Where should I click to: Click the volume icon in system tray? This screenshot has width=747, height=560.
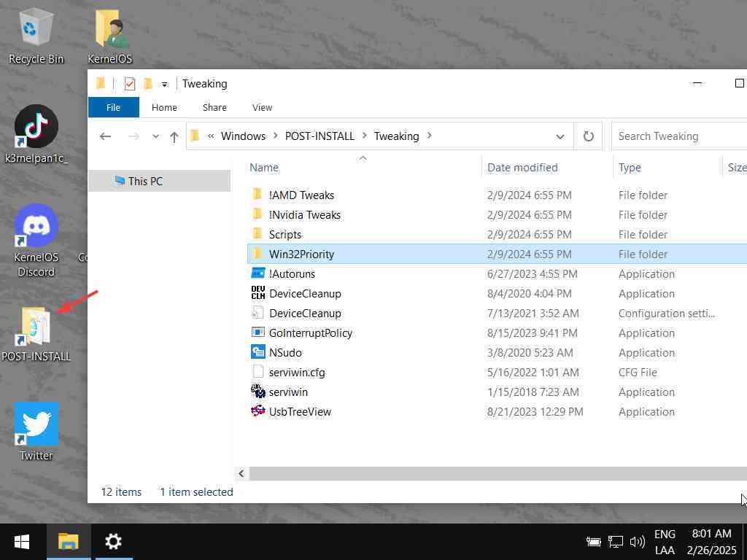coord(637,542)
